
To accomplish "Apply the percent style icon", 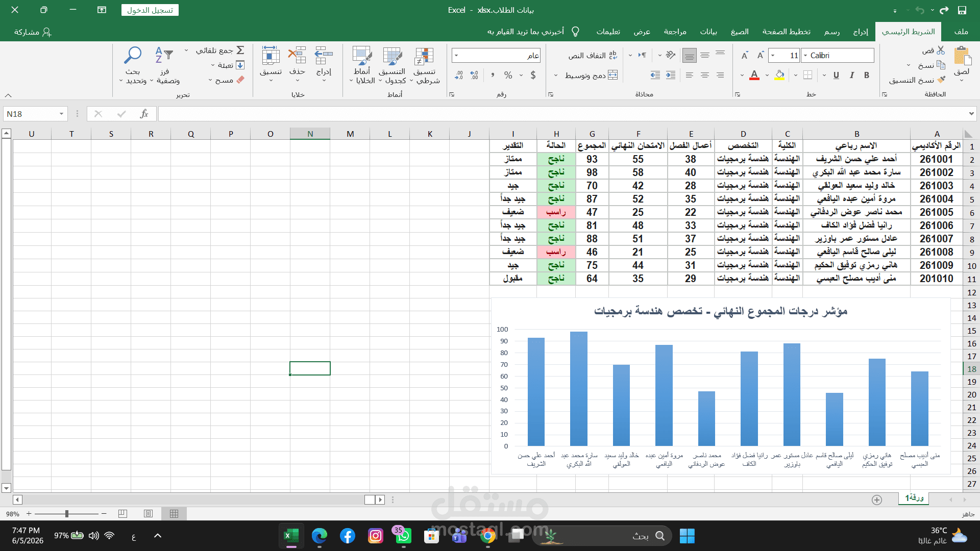I will point(508,75).
